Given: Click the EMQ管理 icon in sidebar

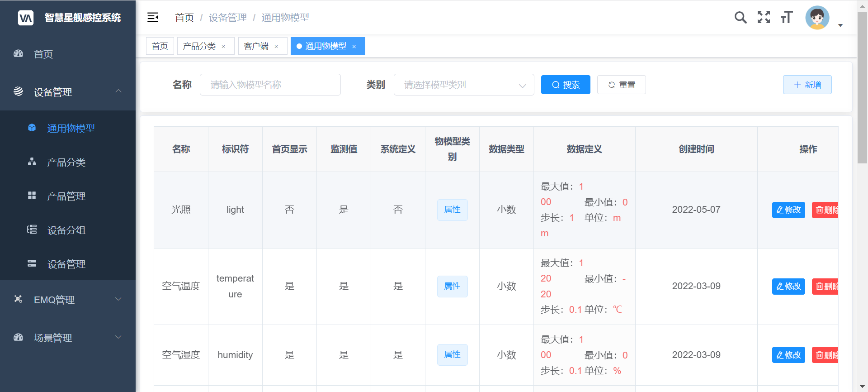Looking at the screenshot, I should [x=18, y=299].
